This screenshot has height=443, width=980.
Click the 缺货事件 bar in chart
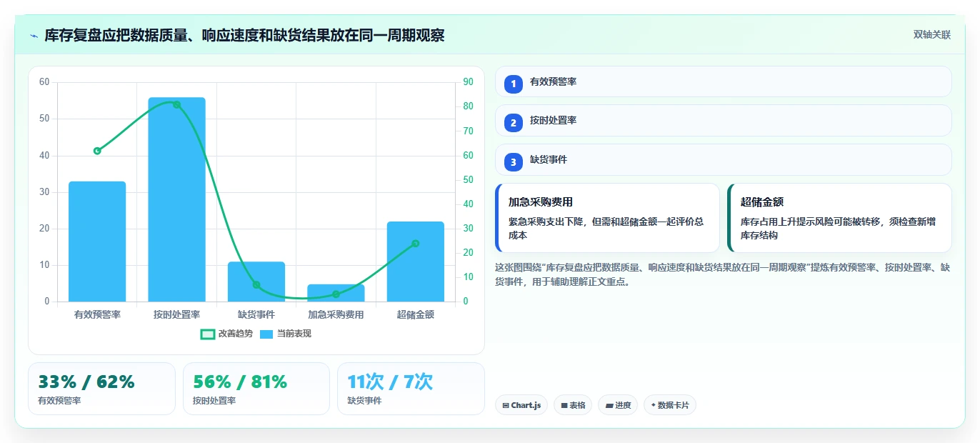[256, 282]
